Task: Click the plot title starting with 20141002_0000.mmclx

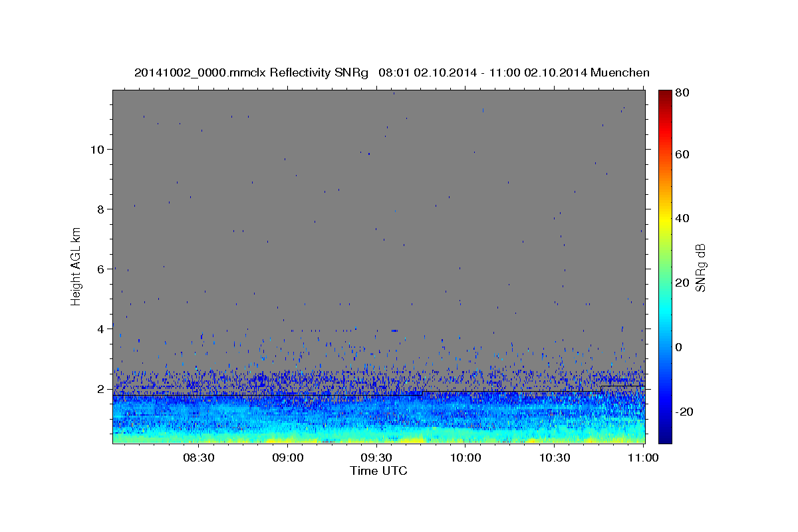Action: [392, 72]
